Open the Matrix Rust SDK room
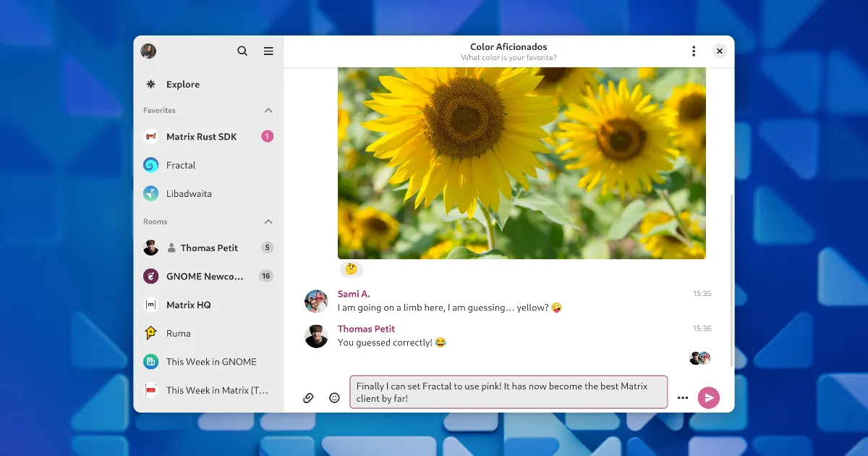Image resolution: width=868 pixels, height=456 pixels. pos(201,137)
